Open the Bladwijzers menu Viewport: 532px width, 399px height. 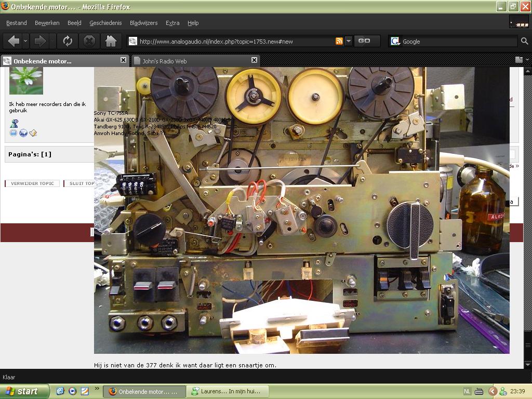[x=143, y=23]
